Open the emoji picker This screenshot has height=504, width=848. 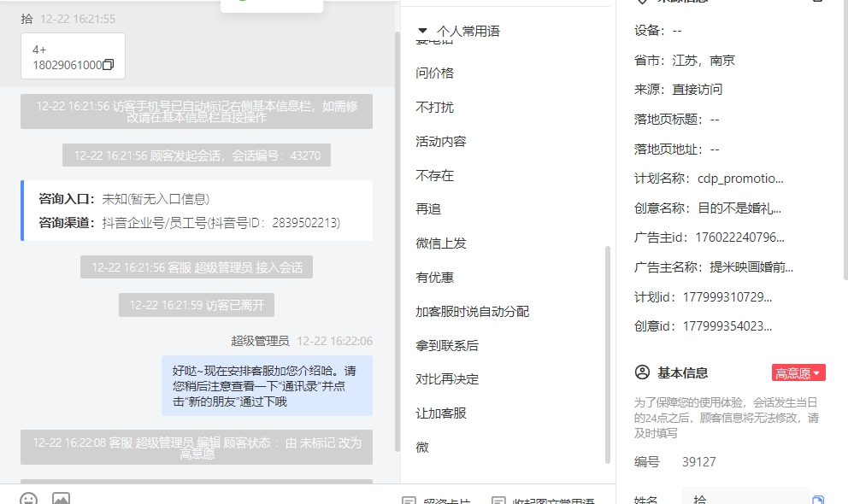coord(29,499)
